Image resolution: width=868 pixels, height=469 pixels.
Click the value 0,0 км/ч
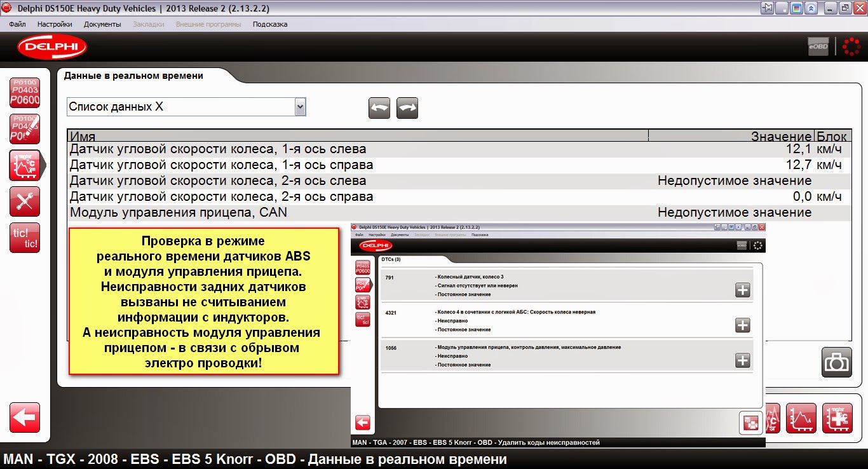(x=817, y=197)
